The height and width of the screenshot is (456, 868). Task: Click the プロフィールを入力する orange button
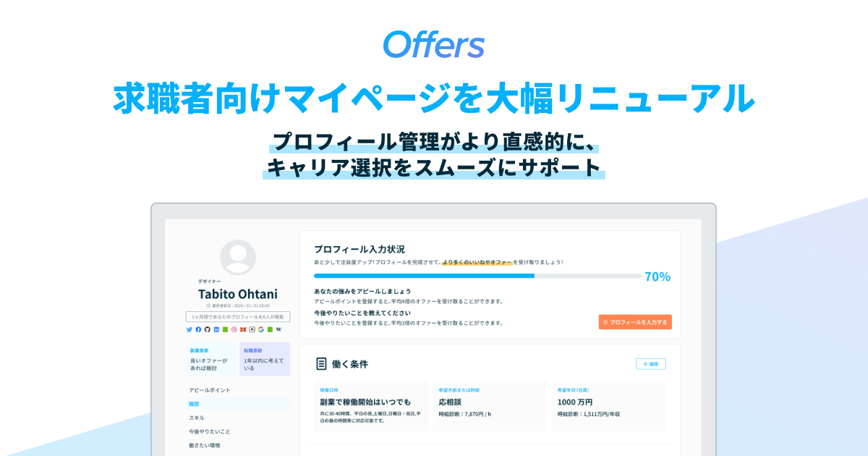click(636, 321)
